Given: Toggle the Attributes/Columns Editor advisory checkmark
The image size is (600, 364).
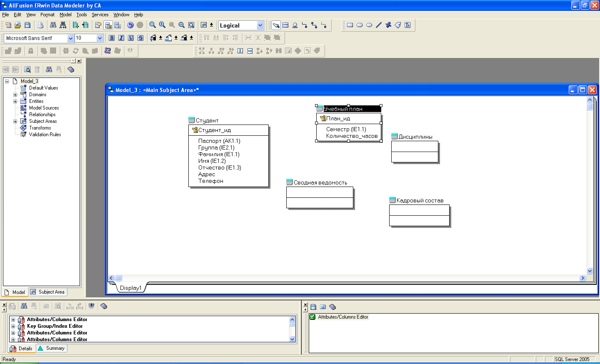Looking at the screenshot, I should tap(312, 317).
